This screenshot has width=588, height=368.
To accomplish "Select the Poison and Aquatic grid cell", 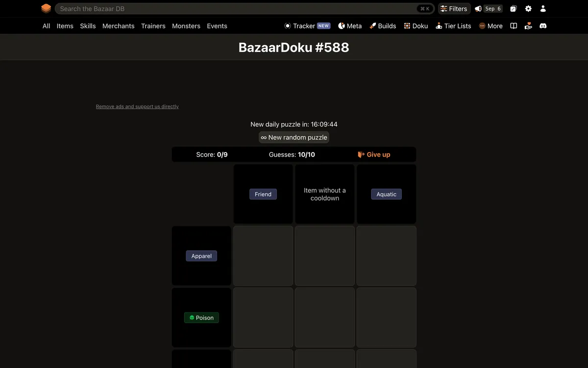I will (x=387, y=317).
